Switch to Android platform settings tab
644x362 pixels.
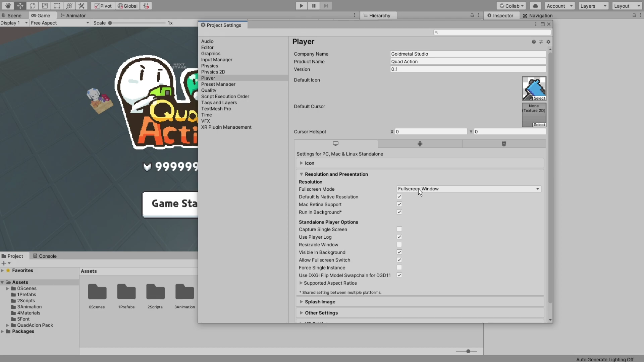click(420, 144)
